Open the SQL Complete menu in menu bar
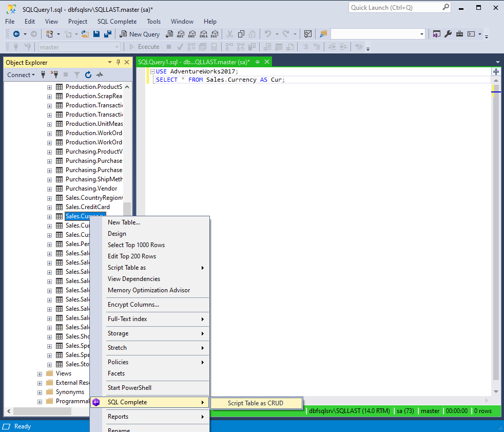 point(117,22)
